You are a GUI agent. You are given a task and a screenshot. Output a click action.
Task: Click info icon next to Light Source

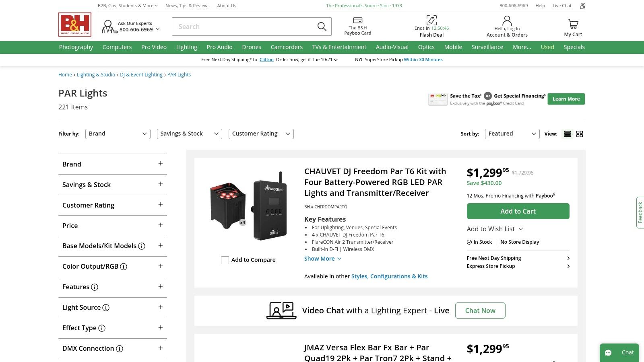coord(106,308)
